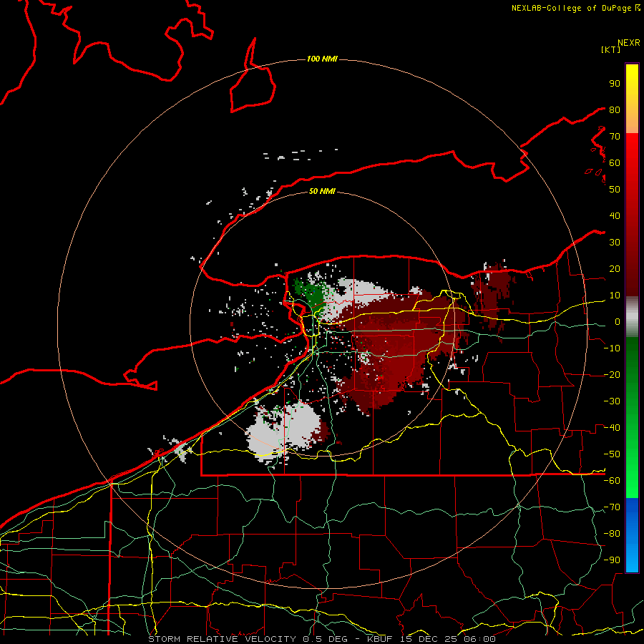Click the -20 knot scale label
This screenshot has height=644, width=644.
click(612, 375)
